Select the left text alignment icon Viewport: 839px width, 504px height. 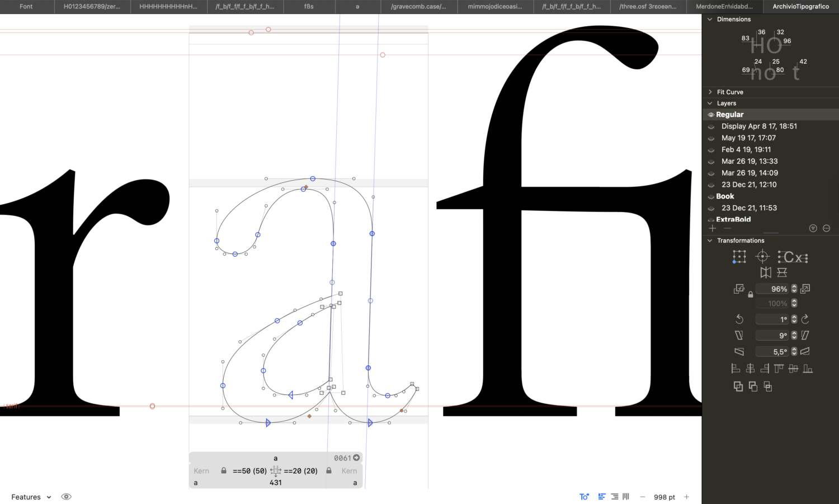[x=602, y=497]
